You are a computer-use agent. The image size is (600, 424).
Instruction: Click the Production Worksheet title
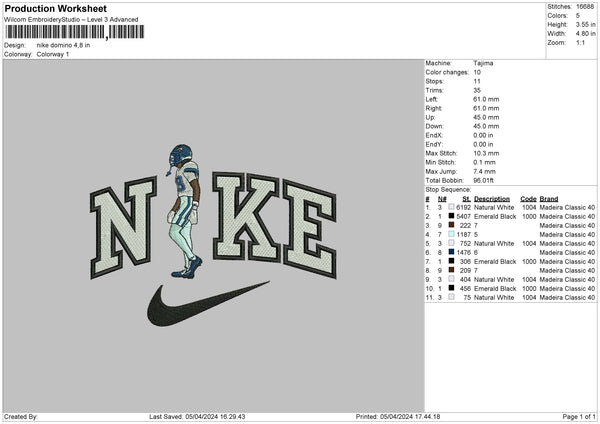[x=55, y=8]
